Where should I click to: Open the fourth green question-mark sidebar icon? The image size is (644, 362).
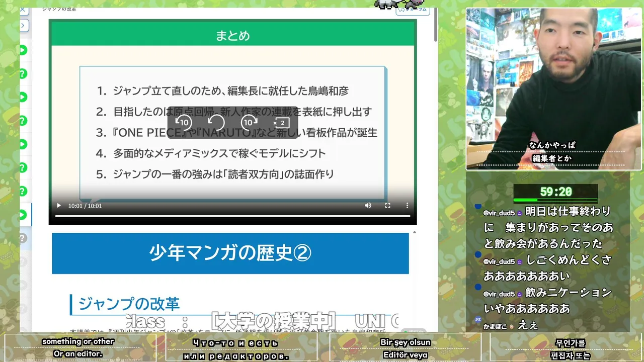(23, 191)
